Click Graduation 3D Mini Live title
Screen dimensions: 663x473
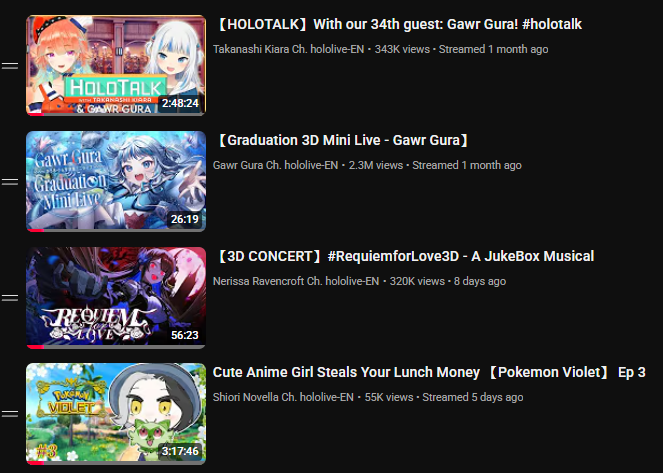341,140
